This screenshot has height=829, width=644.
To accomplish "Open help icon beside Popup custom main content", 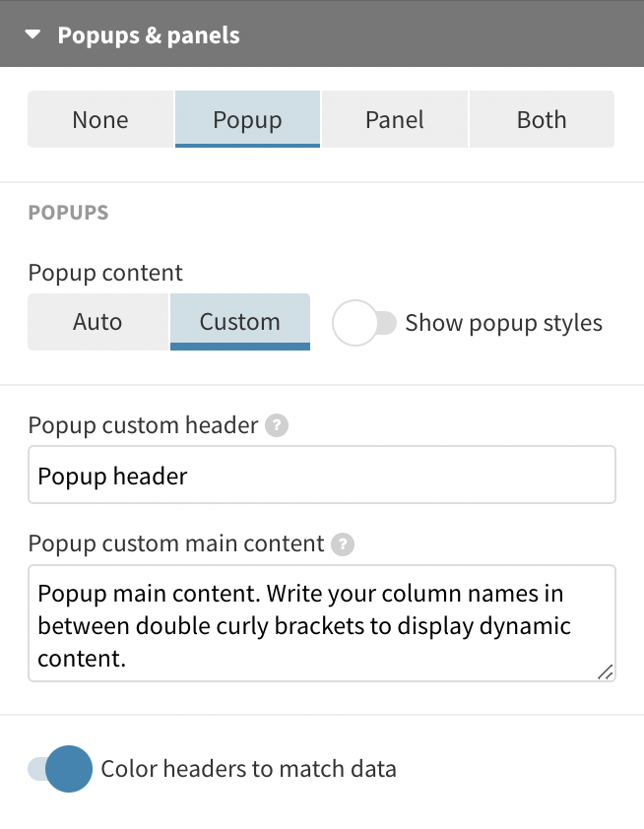I will [x=343, y=544].
